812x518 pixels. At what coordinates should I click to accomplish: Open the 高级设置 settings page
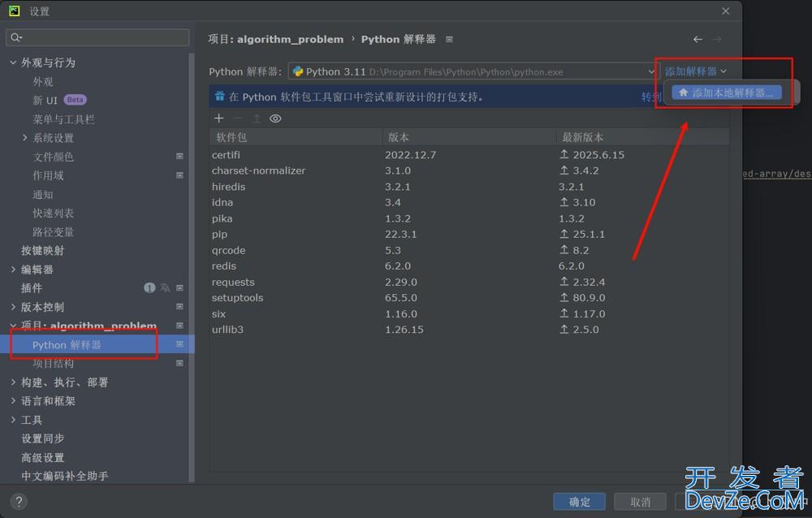point(42,457)
